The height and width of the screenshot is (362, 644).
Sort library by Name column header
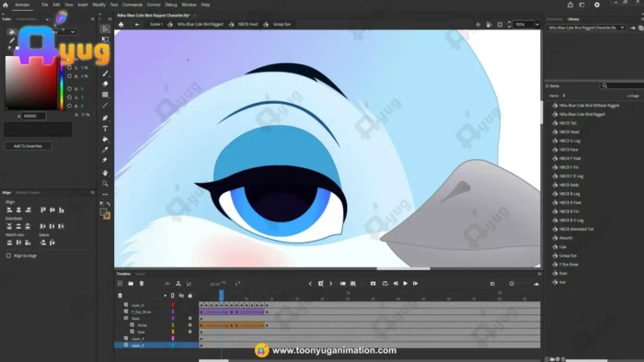554,96
